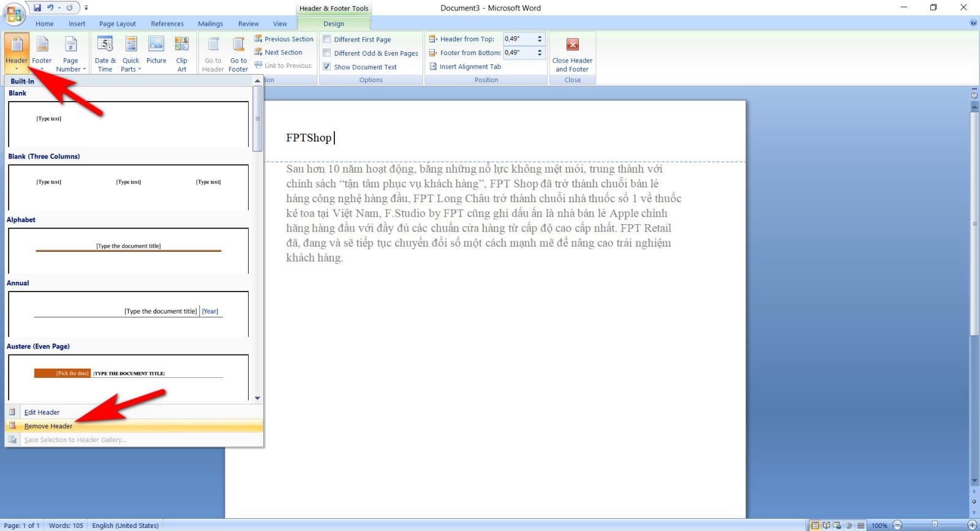Toggle the ruler button above scrollbar
The height and width of the screenshot is (531, 980).
pos(974,95)
